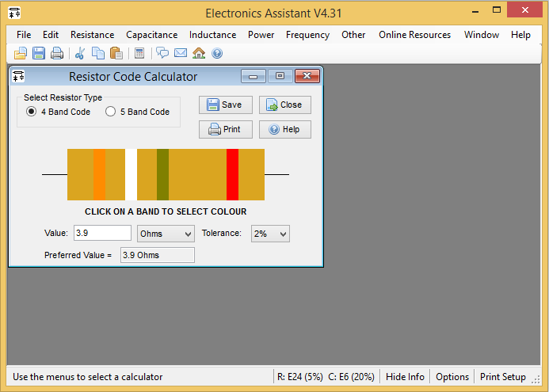This screenshot has height=392, width=549.
Task: Click the orange first resistor band
Action: (100, 175)
